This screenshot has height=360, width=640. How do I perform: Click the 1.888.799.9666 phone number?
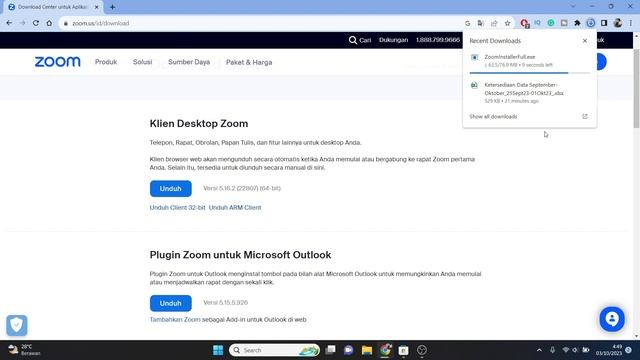438,40
